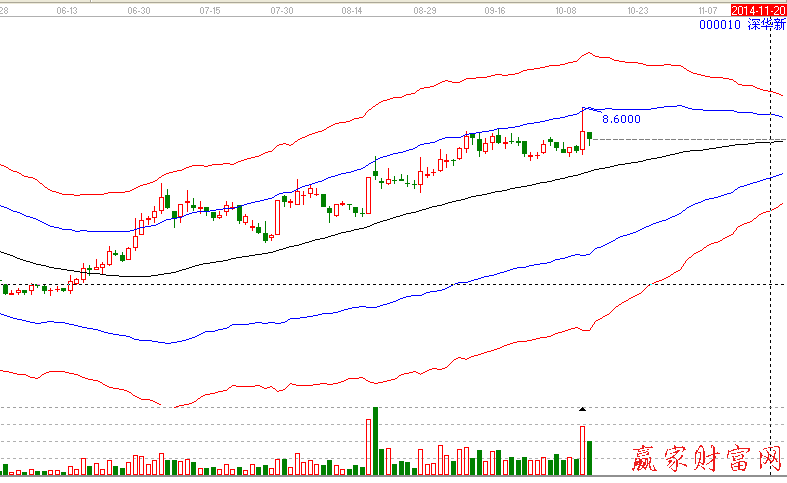Click the 000010 stock code label
Image resolution: width=787 pixels, height=483 pixels.
coord(719,25)
